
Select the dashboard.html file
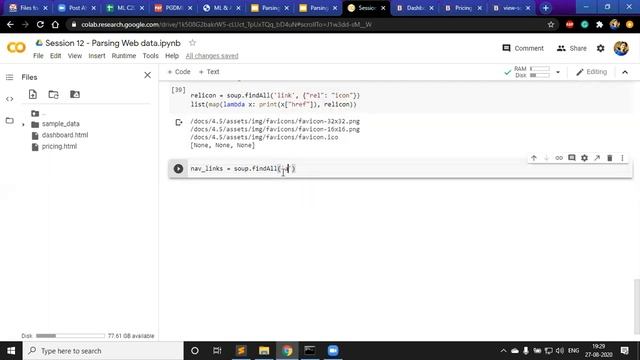point(60,135)
